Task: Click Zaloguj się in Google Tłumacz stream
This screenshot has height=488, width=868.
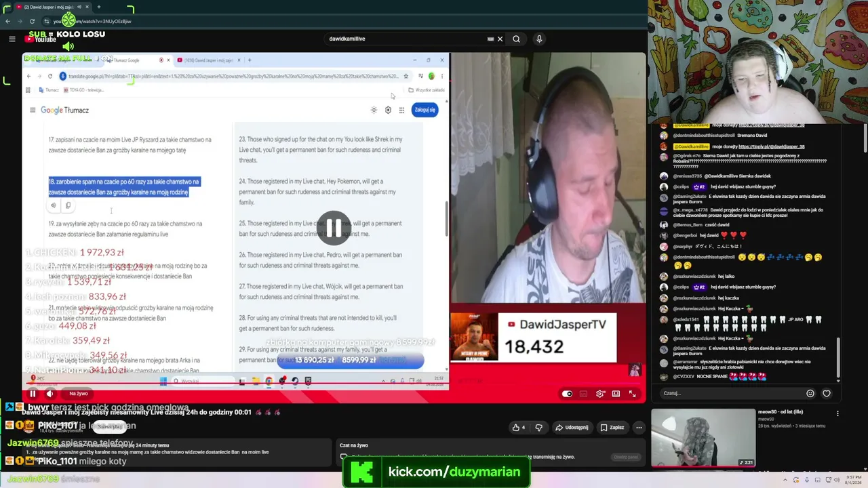Action: [x=425, y=110]
